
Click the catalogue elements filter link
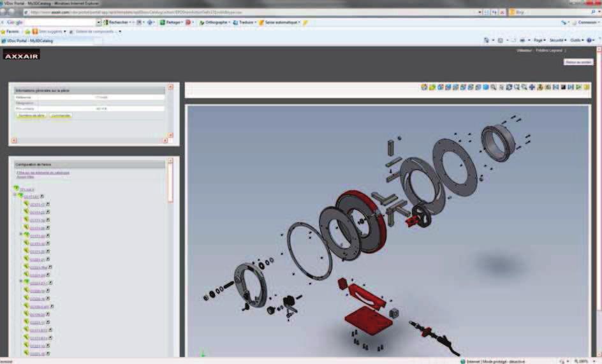click(43, 173)
